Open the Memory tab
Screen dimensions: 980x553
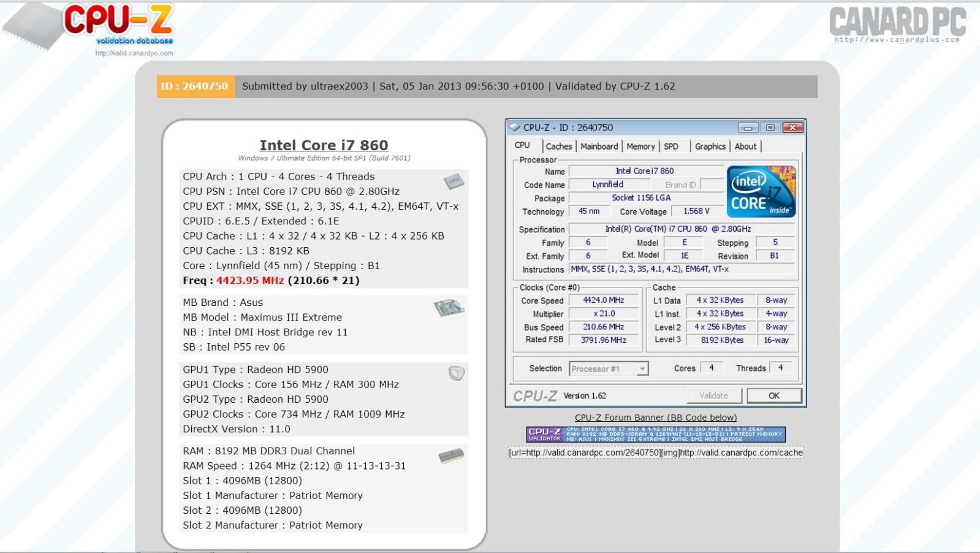640,147
